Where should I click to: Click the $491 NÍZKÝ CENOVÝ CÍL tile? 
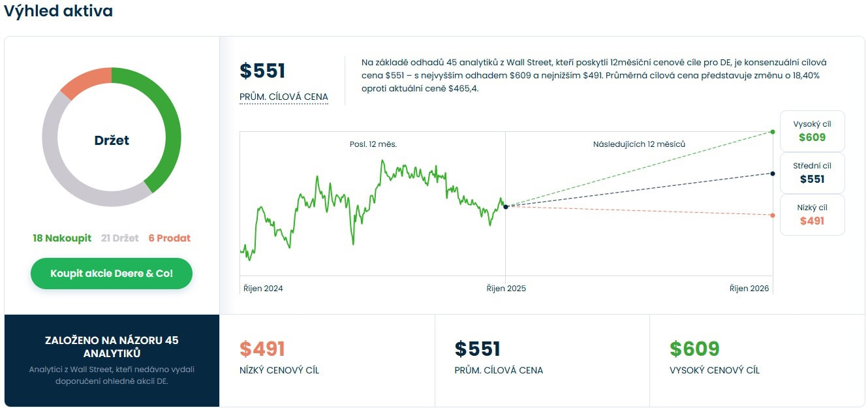point(327,360)
